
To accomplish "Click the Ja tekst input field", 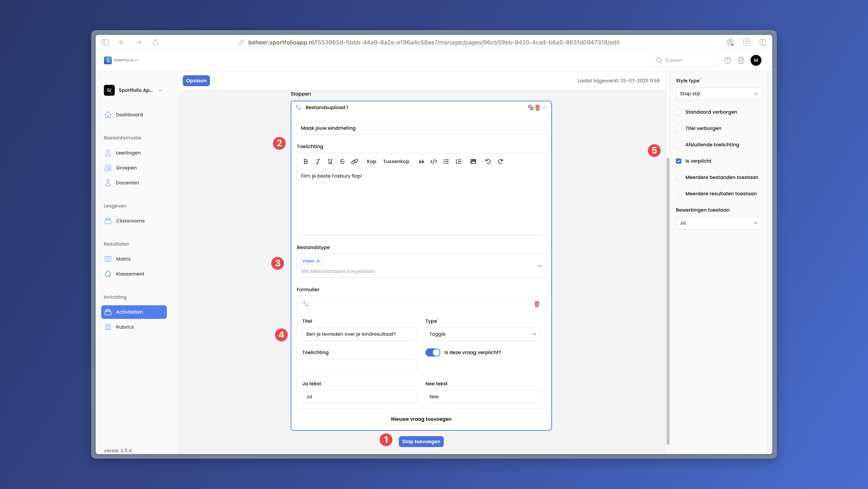I will click(x=360, y=397).
